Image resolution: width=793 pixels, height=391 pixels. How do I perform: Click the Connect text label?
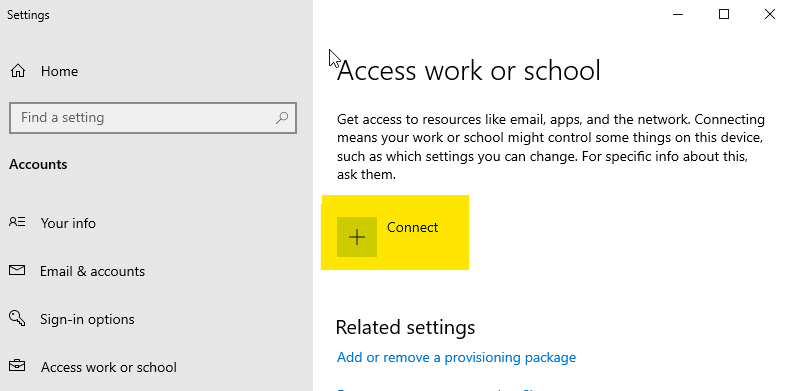point(412,227)
